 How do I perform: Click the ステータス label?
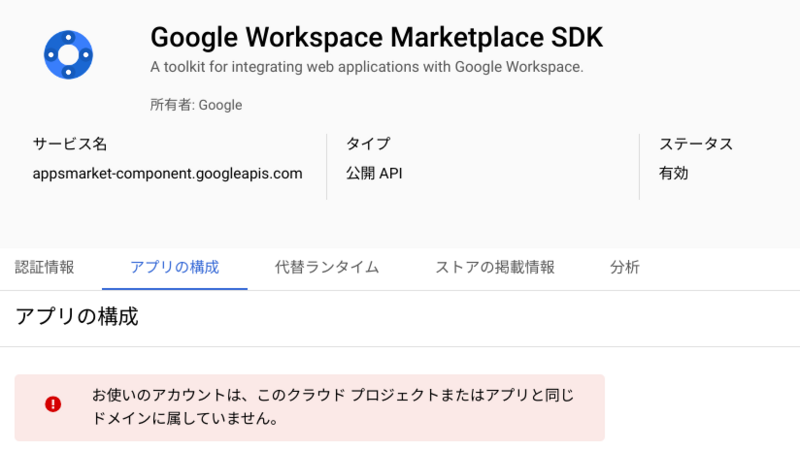[696, 144]
